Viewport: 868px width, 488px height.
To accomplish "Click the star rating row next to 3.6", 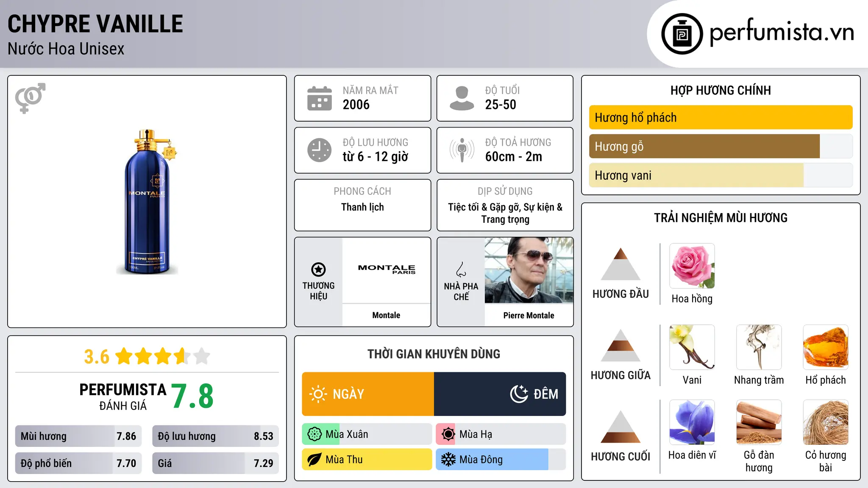I will point(163,356).
